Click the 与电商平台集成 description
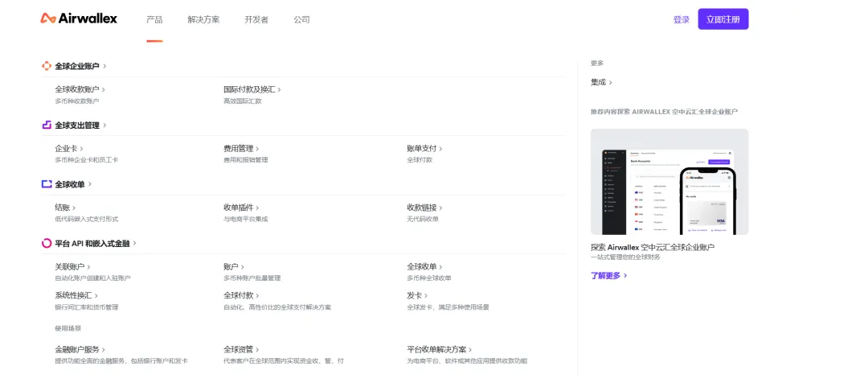This screenshot has height=391, width=868. point(246,220)
